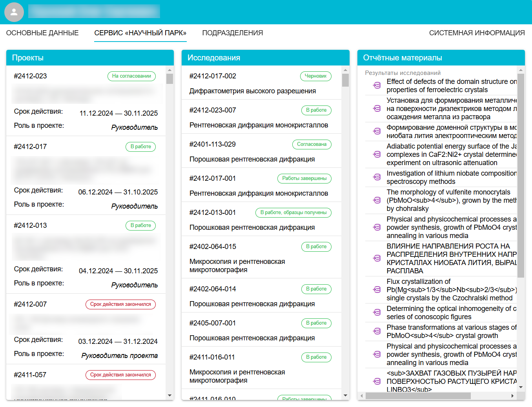
Task: Click the user avatar icon
Action: 14,12
